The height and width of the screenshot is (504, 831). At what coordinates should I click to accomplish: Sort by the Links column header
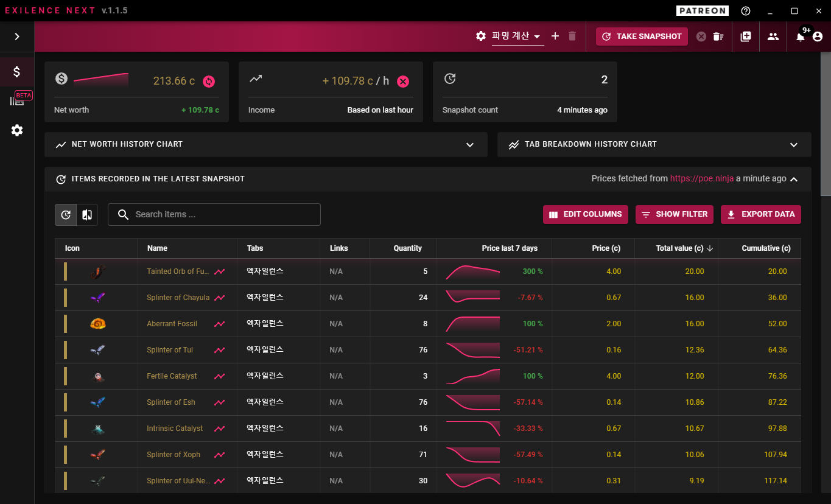click(339, 248)
